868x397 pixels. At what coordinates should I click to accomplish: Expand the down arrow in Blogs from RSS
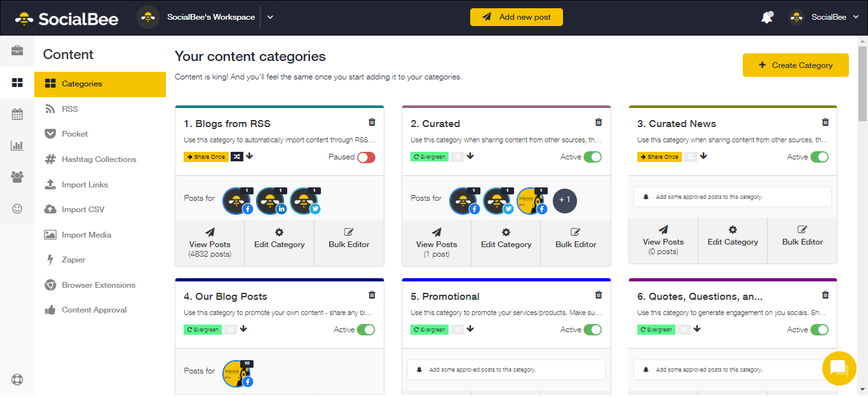coord(250,156)
